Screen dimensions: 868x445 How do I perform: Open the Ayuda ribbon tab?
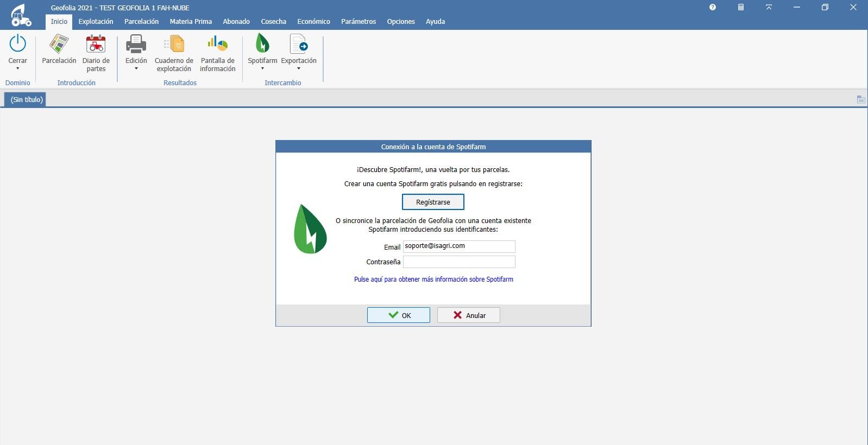435,22
